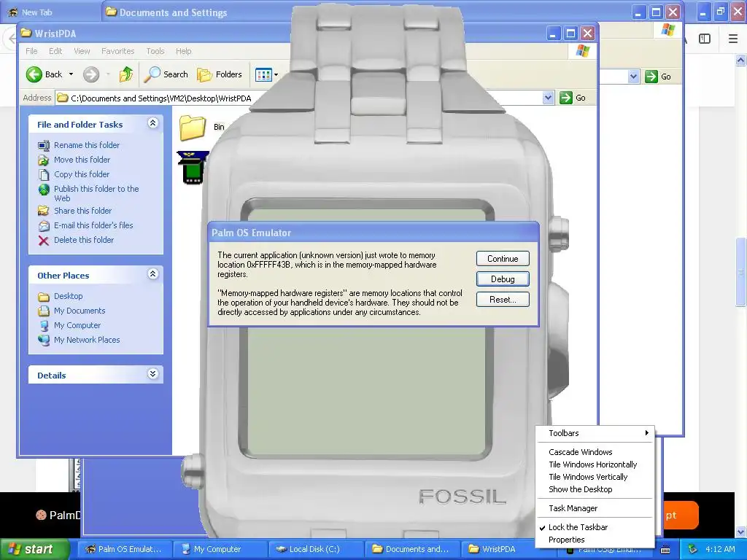Open the Help menu
747x560 pixels.
(x=183, y=51)
